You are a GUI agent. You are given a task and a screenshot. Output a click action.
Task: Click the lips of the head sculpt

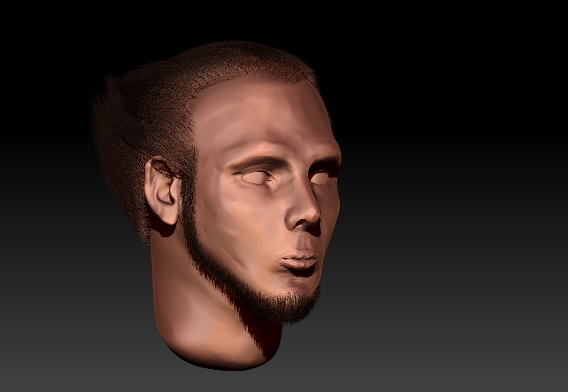coord(299,262)
